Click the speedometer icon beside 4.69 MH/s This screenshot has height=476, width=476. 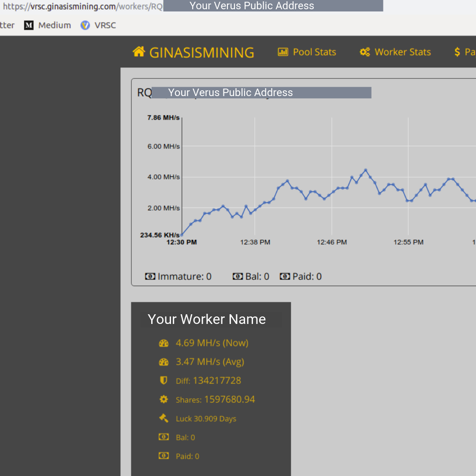[164, 343]
